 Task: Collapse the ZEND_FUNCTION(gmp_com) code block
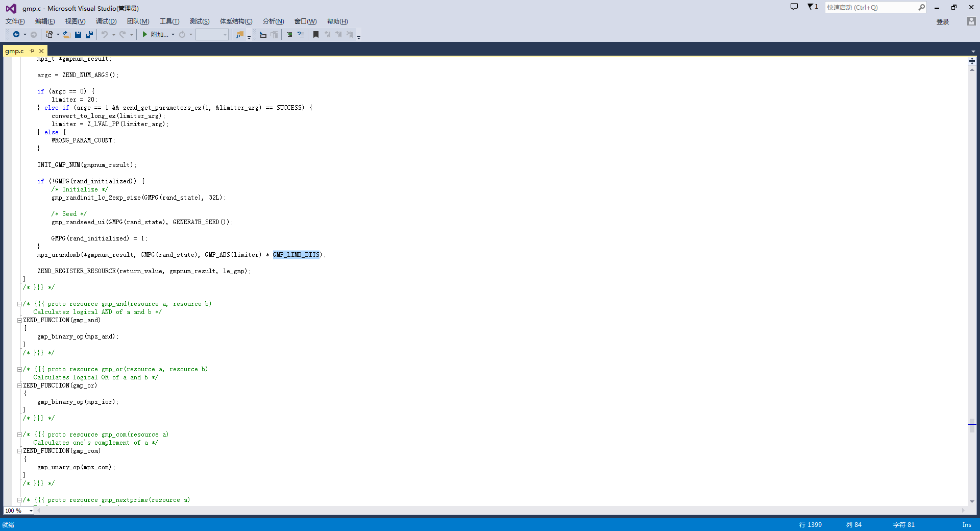19,451
